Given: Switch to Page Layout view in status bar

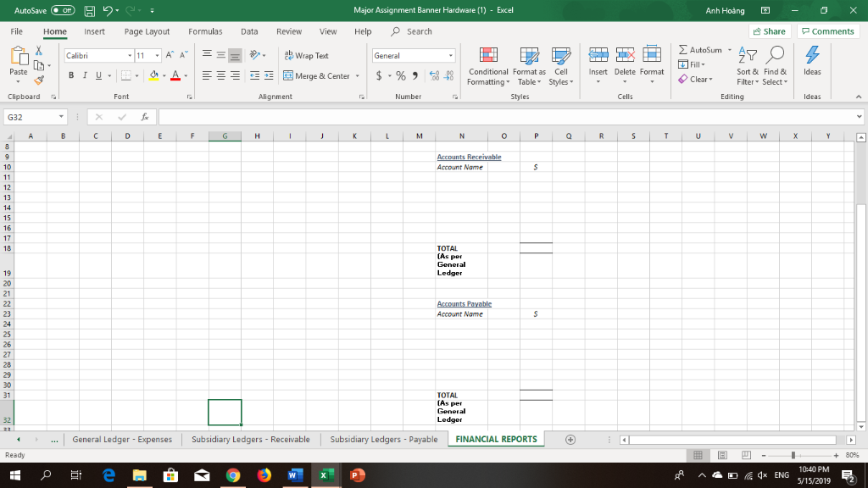Looking at the screenshot, I should [722, 455].
